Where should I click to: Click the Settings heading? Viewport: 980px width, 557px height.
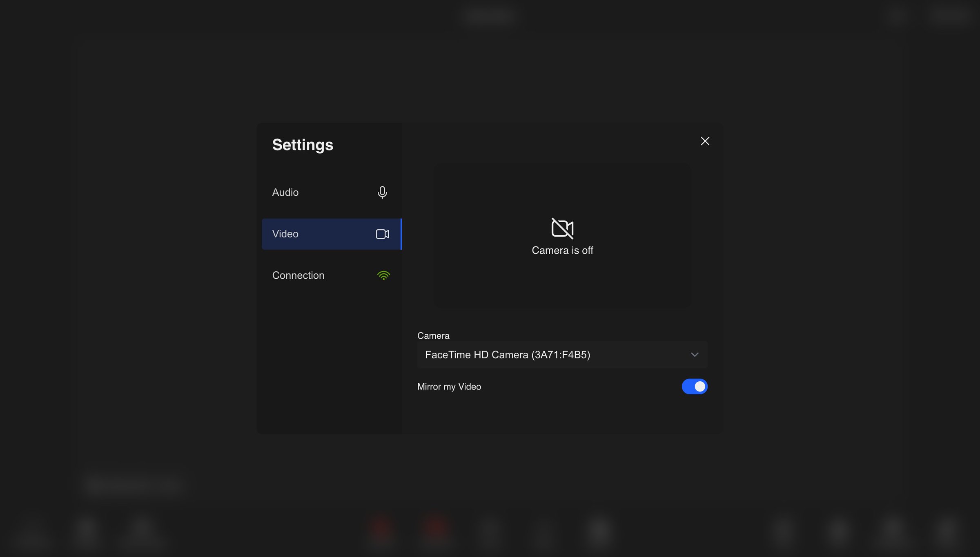[303, 145]
